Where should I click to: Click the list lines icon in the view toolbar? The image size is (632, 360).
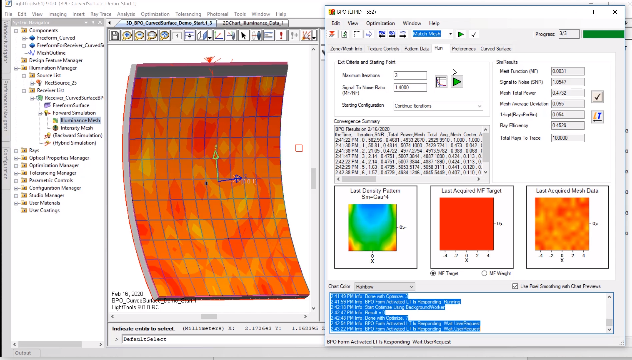click(x=268, y=35)
